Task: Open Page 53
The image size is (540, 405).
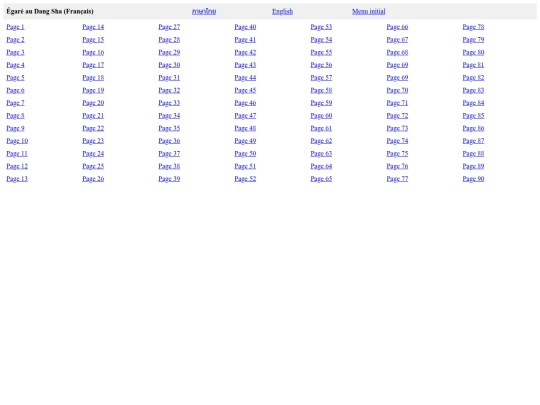Action: coord(321,27)
